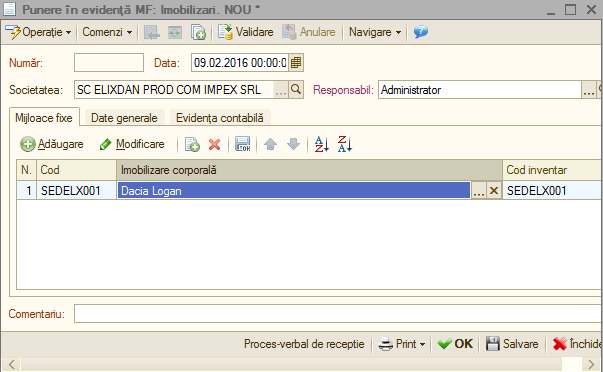The image size is (603, 372).
Task: Move row down with the down arrow
Action: tap(293, 144)
